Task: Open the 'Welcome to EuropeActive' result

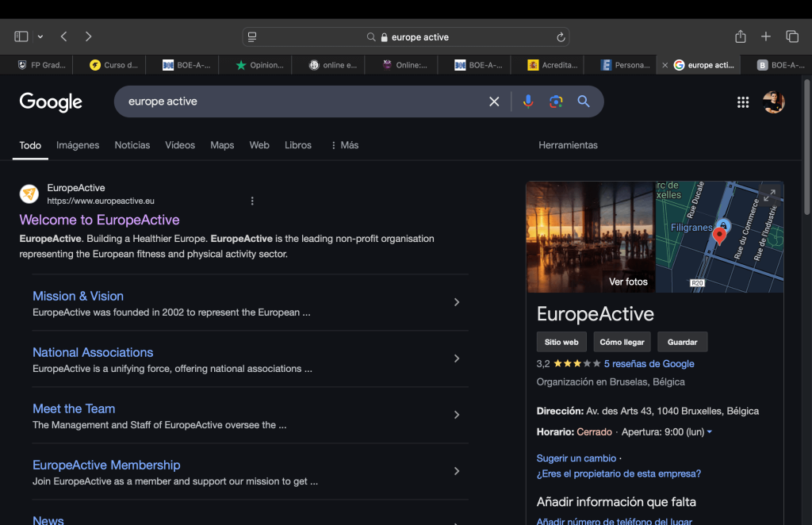Action: 99,220
